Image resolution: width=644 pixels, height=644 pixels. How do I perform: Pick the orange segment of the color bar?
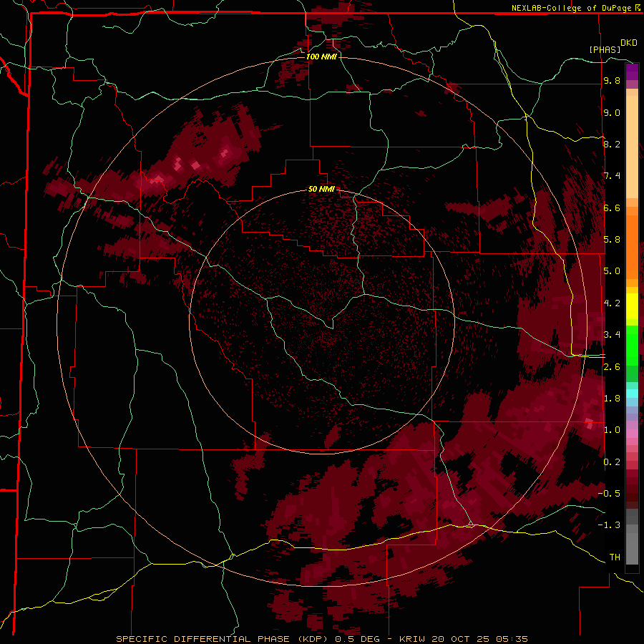pos(632,246)
